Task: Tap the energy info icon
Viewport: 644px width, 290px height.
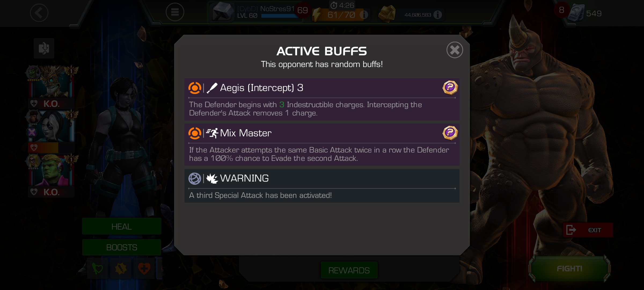Action: point(364,15)
